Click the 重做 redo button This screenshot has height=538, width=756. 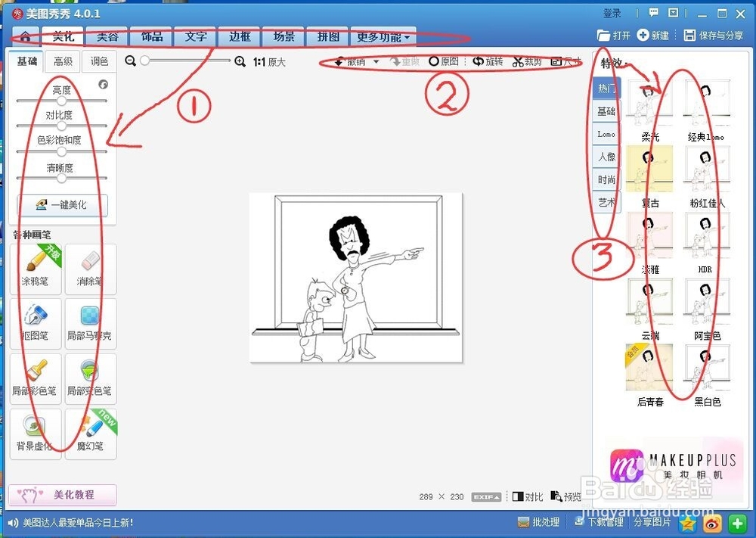tap(404, 61)
